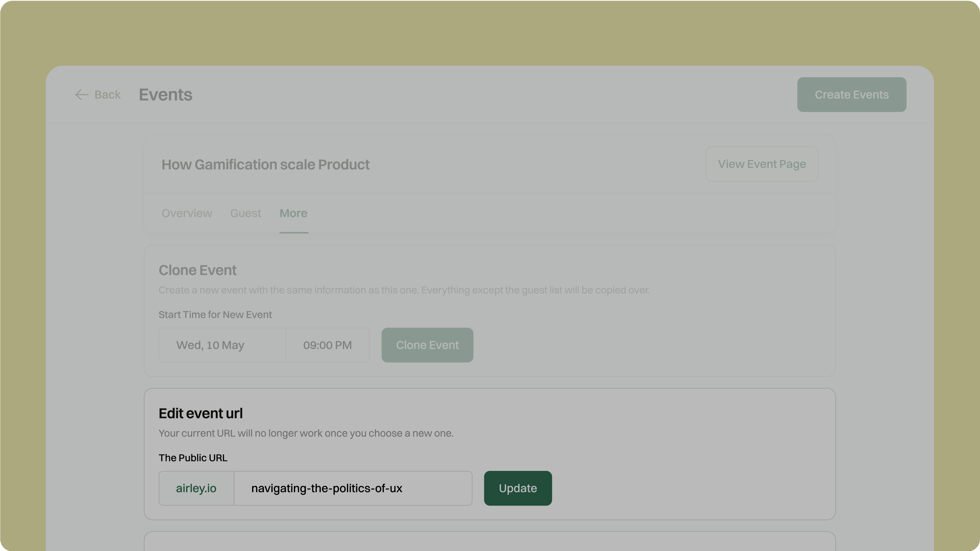The width and height of the screenshot is (980, 551).
Task: Open the Wed, 10 May date picker
Action: click(222, 345)
